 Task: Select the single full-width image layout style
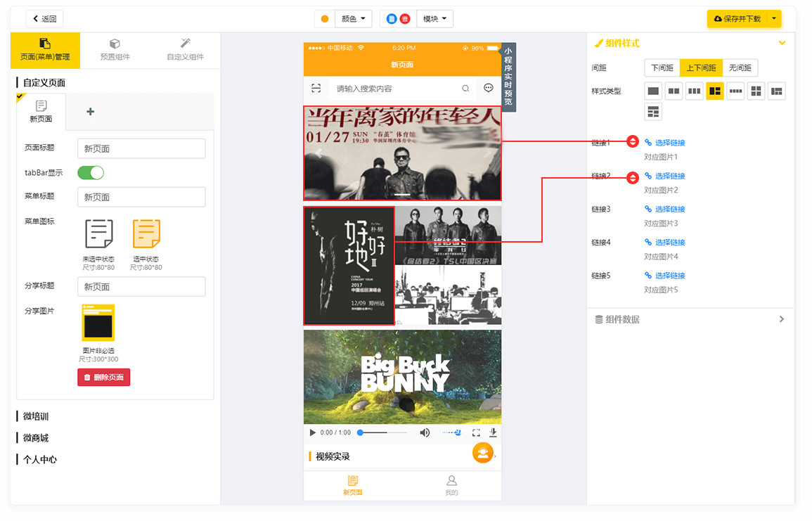(x=653, y=91)
